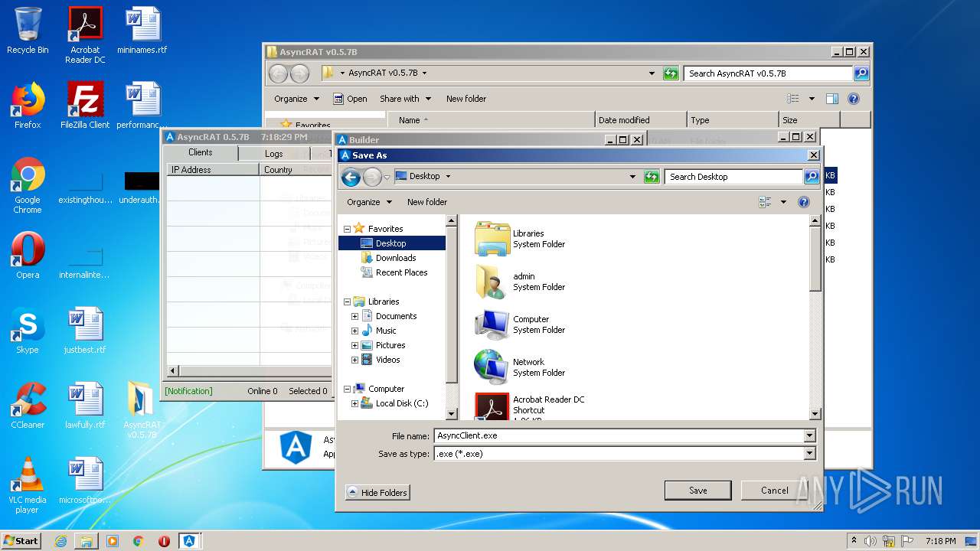Click the navigation pane scroll down arrow
Viewport: 980px width, 551px height.
click(452, 414)
